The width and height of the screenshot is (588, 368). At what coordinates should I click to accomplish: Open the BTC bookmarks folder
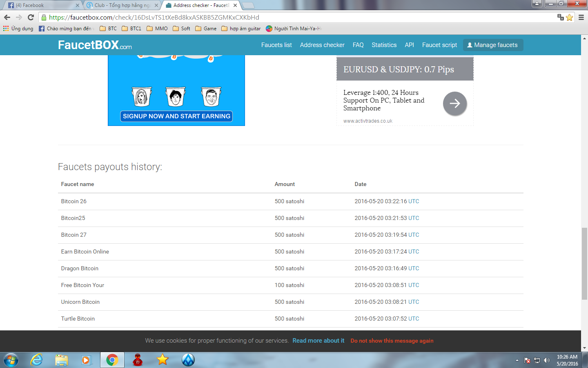click(108, 29)
